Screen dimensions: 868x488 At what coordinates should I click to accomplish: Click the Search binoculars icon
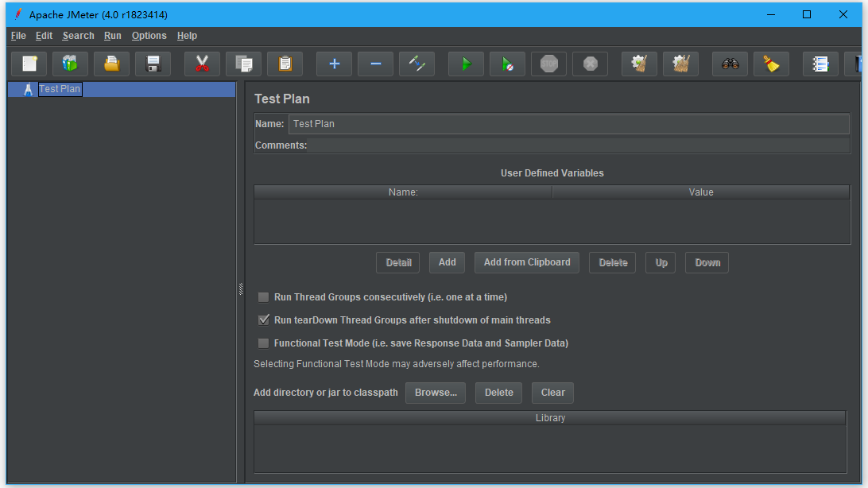(730, 64)
